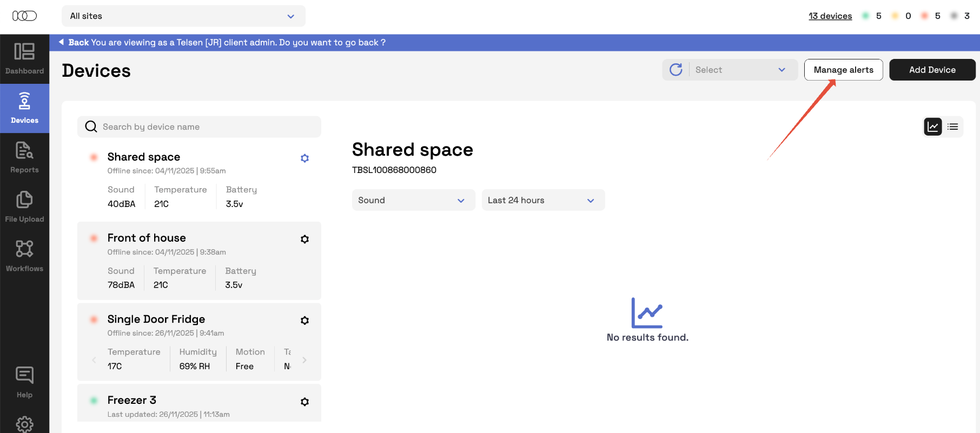Image resolution: width=980 pixels, height=433 pixels.
Task: Click the company logo icon
Action: 24,16
